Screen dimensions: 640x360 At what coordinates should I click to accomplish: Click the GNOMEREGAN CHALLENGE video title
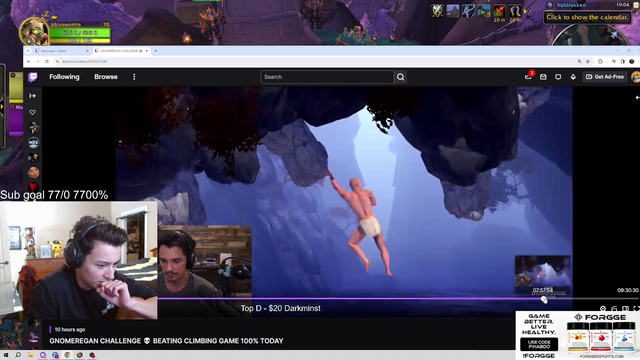[166, 341]
